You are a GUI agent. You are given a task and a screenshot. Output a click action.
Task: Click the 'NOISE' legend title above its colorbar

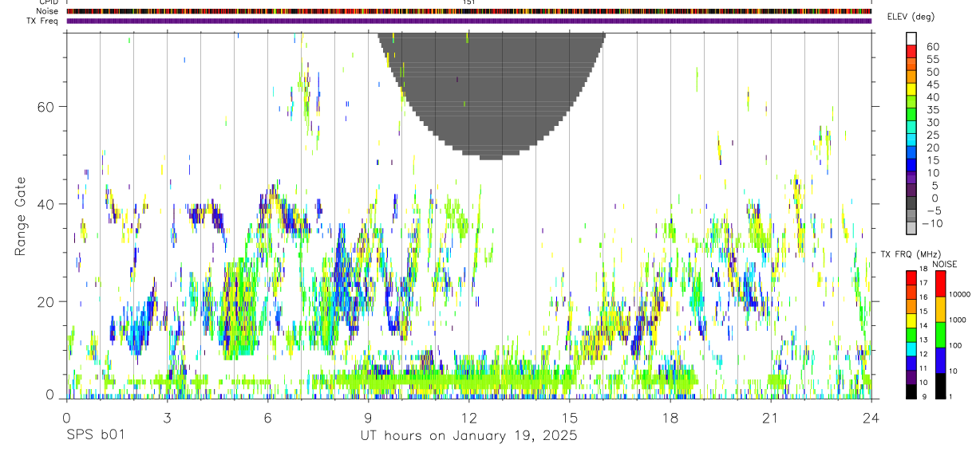click(x=944, y=264)
